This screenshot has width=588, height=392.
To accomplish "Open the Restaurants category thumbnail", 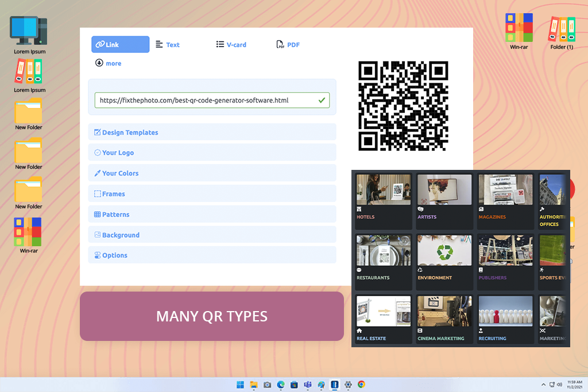I will pyautogui.click(x=383, y=250).
